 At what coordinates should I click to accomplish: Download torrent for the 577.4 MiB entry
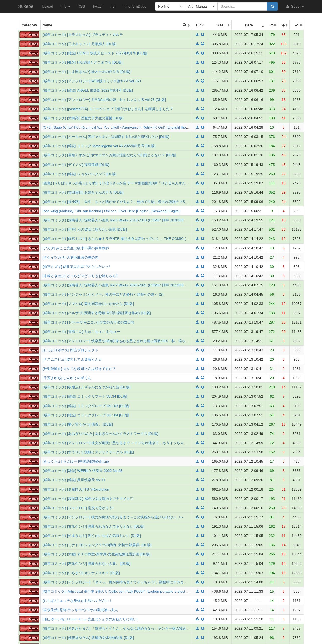(x=197, y=332)
